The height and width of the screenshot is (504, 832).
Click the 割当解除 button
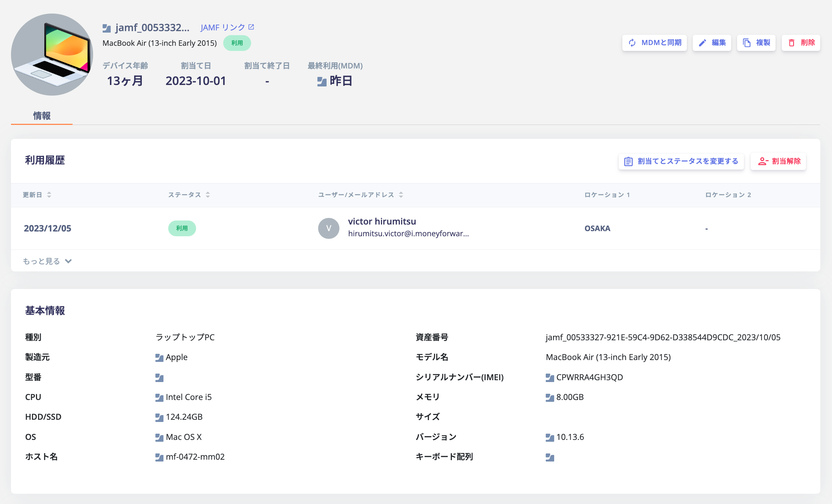click(x=778, y=161)
